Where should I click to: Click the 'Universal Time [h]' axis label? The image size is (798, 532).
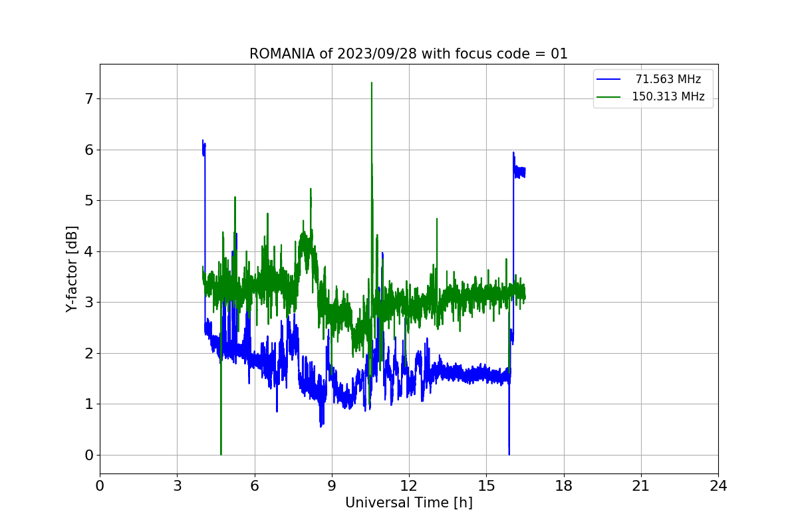tap(408, 503)
